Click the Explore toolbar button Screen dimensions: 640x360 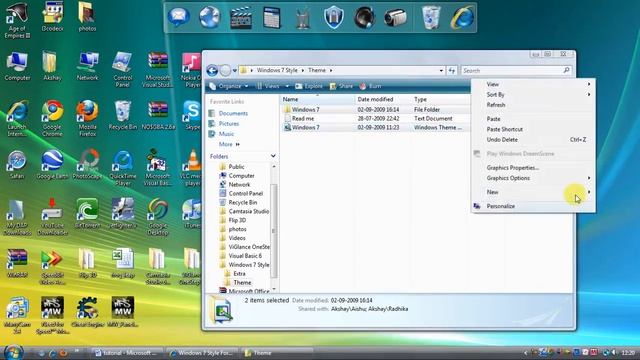tap(309, 86)
